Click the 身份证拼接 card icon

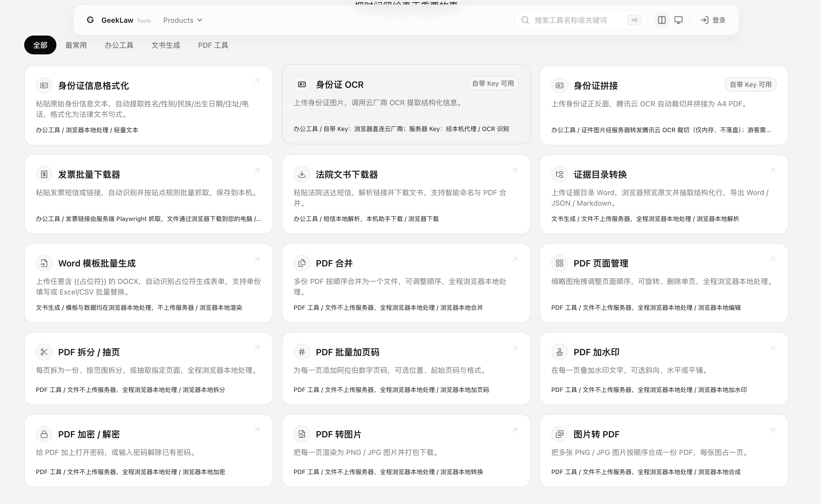(x=559, y=86)
